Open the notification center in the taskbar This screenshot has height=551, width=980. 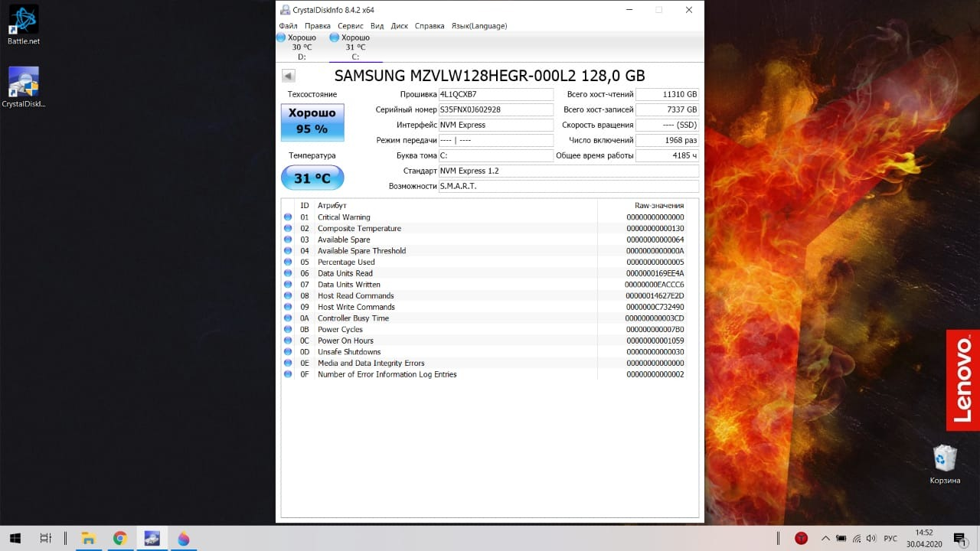point(959,538)
